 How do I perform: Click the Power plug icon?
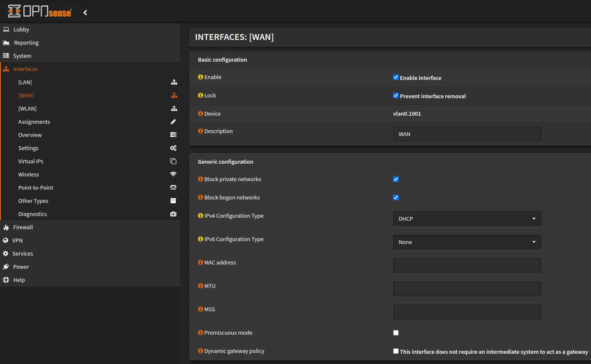tap(6, 267)
